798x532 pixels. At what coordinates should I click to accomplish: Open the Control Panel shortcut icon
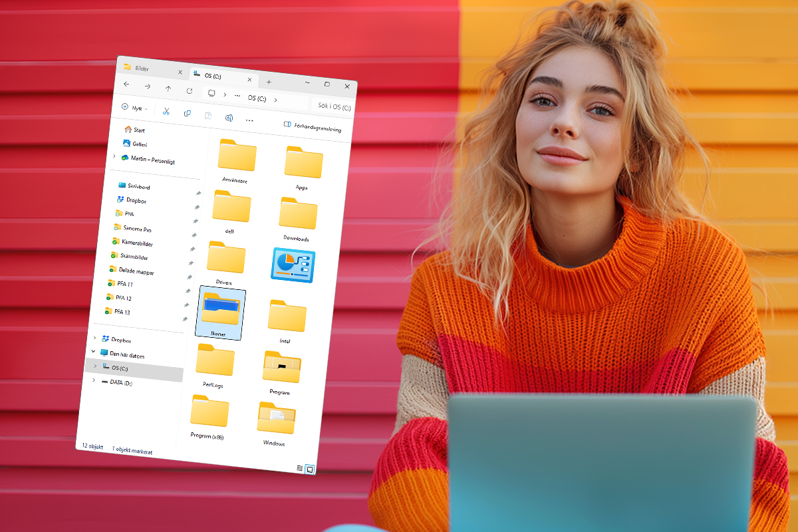coord(293,266)
